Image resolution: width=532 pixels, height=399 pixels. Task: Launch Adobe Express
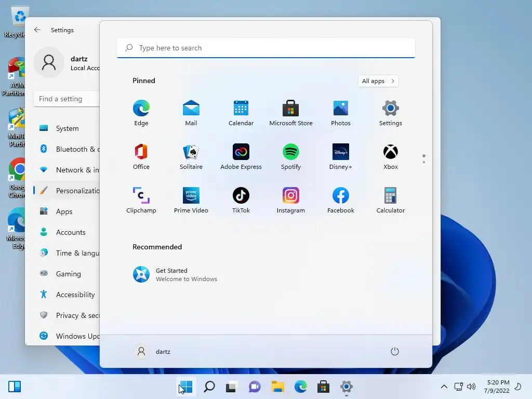tap(241, 157)
